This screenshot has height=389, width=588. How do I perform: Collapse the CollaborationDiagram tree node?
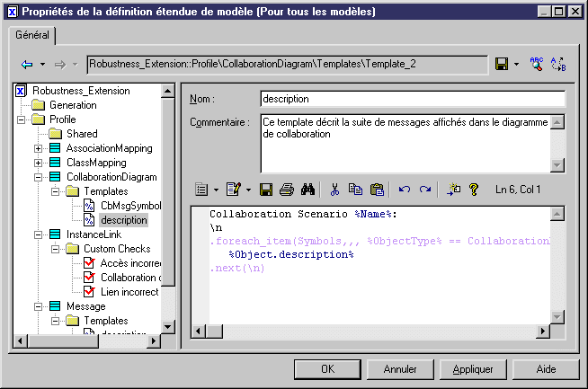click(x=39, y=177)
